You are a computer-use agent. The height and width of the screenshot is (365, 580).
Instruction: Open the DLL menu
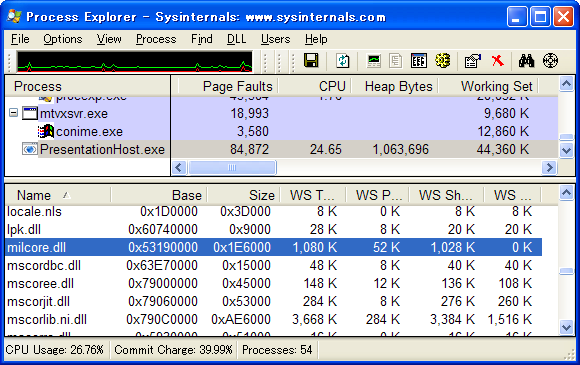236,39
